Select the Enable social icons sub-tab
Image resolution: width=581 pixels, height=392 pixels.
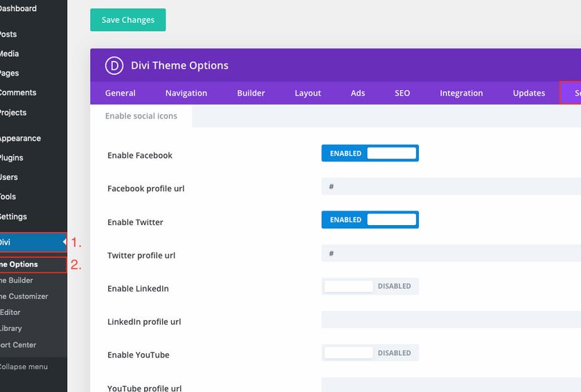(x=141, y=116)
